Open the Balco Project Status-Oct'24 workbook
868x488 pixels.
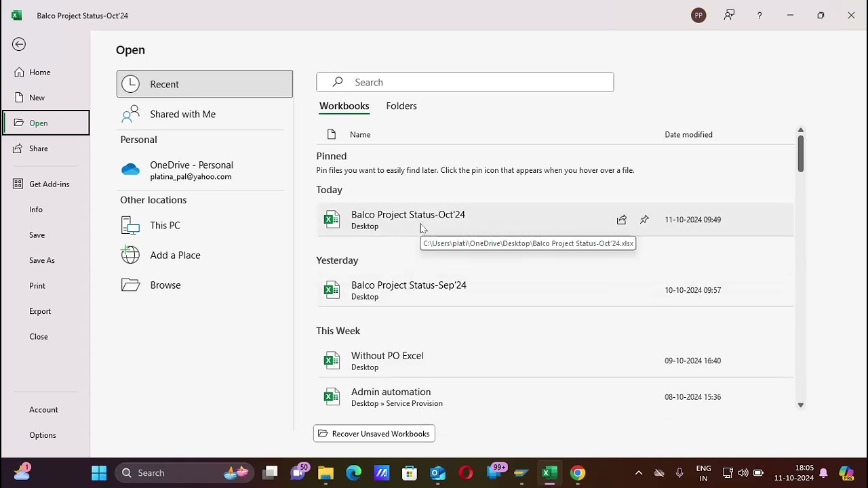[555, 220]
